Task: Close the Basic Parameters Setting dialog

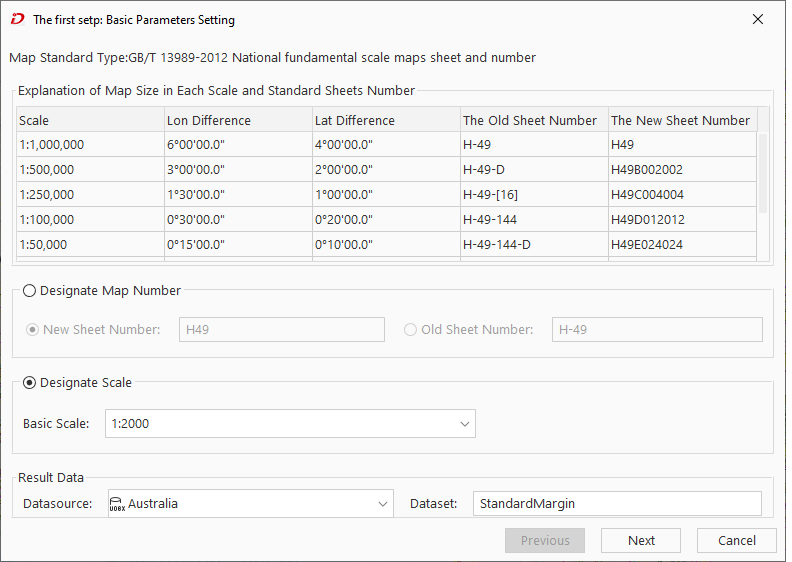Action: [757, 19]
